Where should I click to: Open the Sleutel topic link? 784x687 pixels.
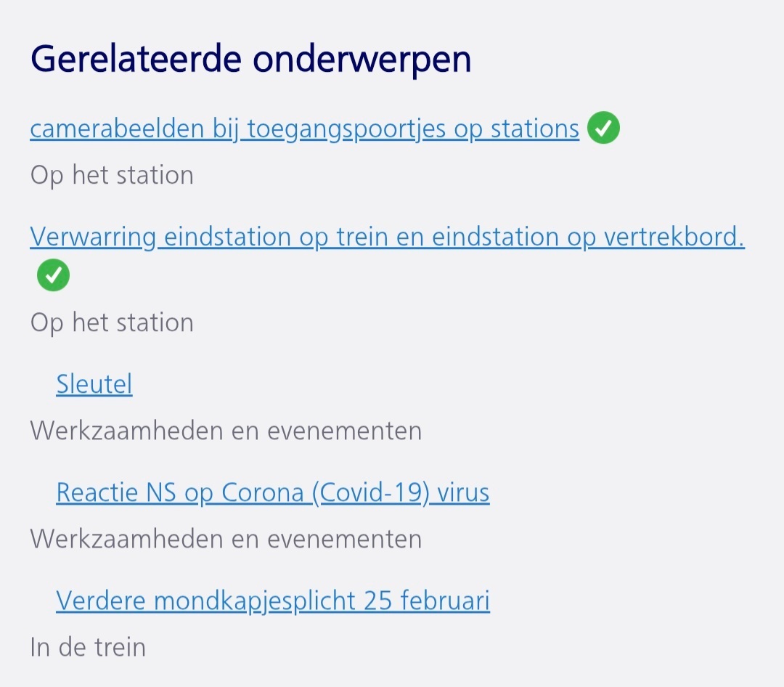point(94,384)
